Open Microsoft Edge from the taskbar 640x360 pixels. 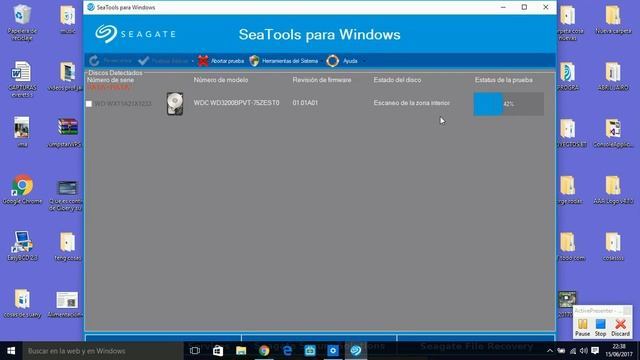(287, 351)
